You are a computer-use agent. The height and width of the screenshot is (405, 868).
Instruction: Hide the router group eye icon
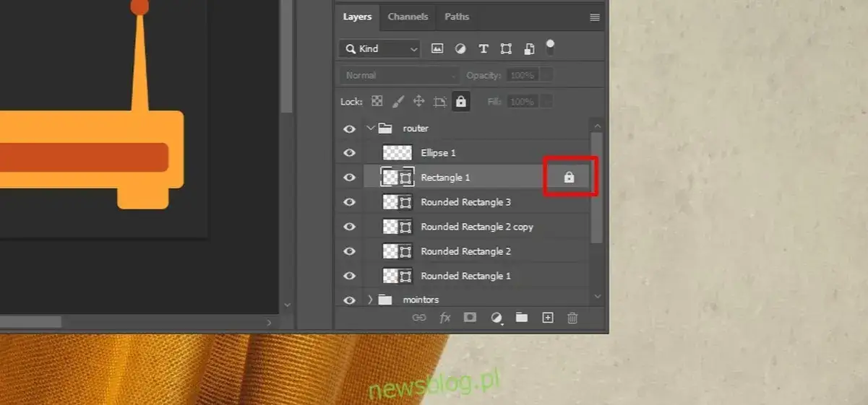[x=350, y=129]
